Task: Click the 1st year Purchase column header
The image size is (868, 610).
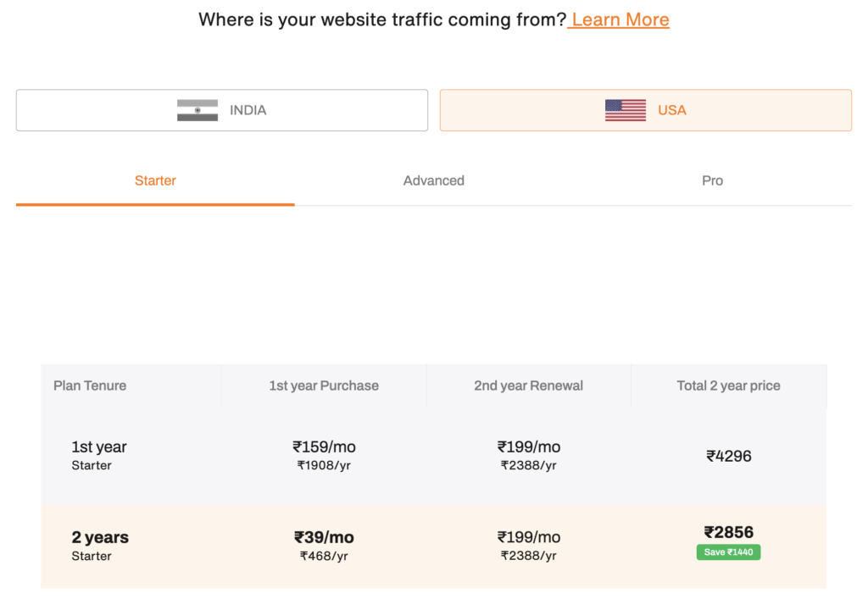Action: pos(324,385)
